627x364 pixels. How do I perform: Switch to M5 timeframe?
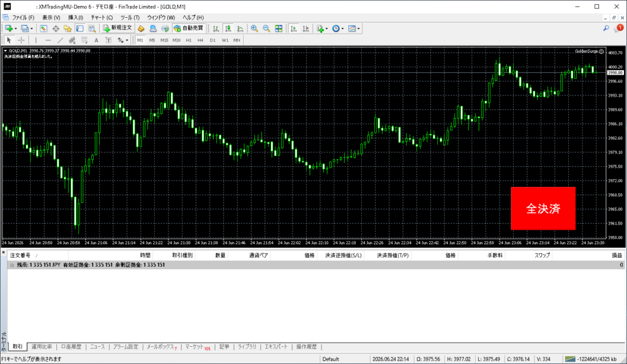point(152,40)
